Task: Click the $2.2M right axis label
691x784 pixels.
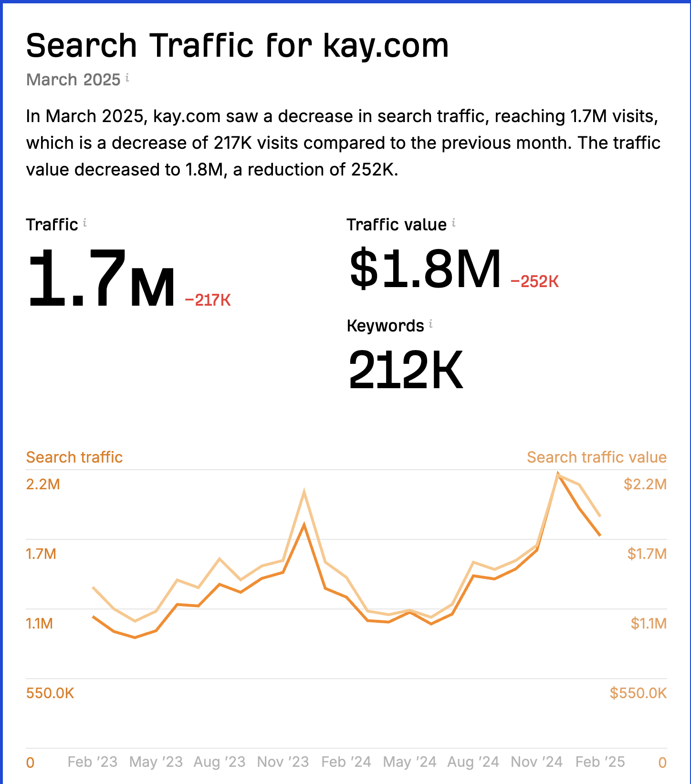Action: (645, 485)
